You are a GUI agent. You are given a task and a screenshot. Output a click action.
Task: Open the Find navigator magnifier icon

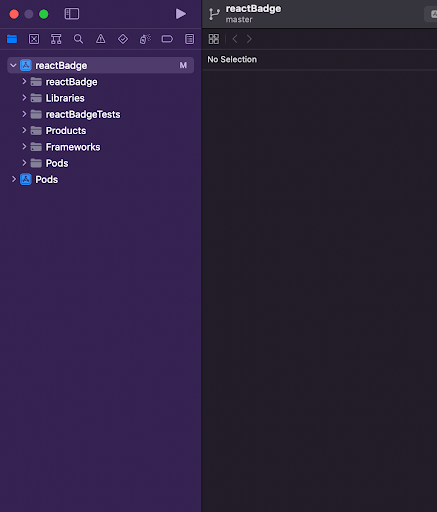[x=78, y=39]
